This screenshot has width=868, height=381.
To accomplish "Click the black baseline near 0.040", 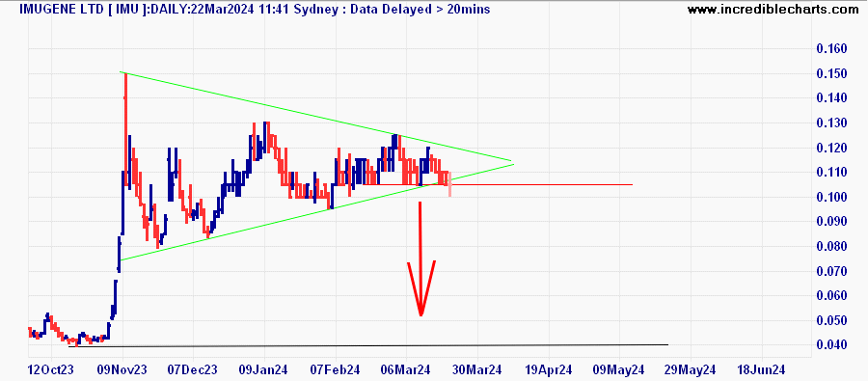I will (368, 345).
